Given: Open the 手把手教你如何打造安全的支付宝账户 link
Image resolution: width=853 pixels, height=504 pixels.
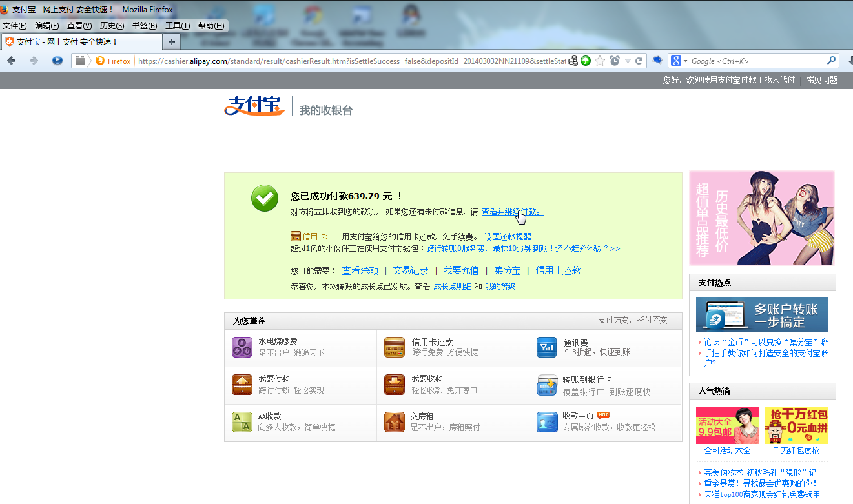Looking at the screenshot, I should (766, 358).
